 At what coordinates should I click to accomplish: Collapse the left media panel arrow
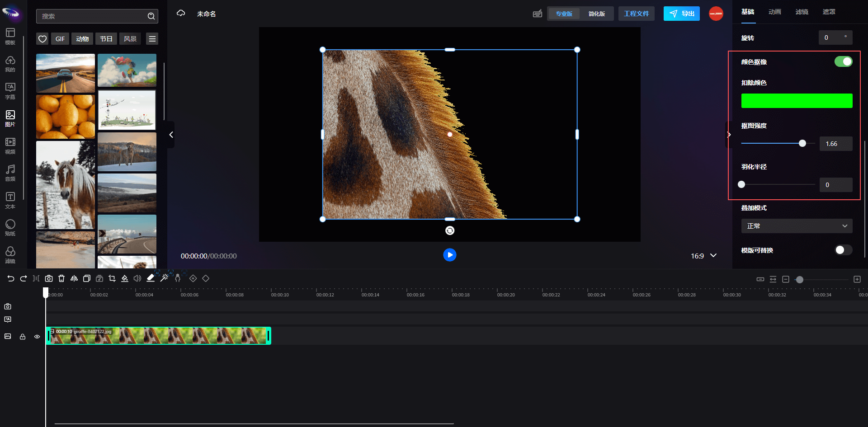[x=171, y=135]
